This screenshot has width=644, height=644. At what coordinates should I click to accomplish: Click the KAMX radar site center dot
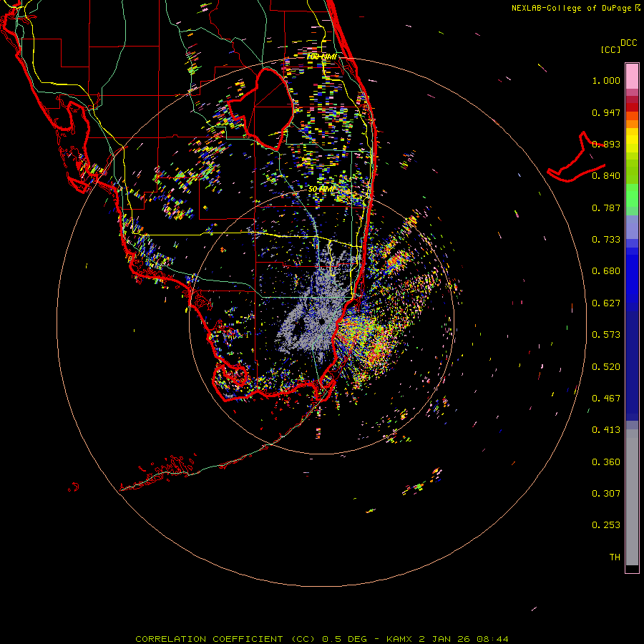tap(321, 321)
